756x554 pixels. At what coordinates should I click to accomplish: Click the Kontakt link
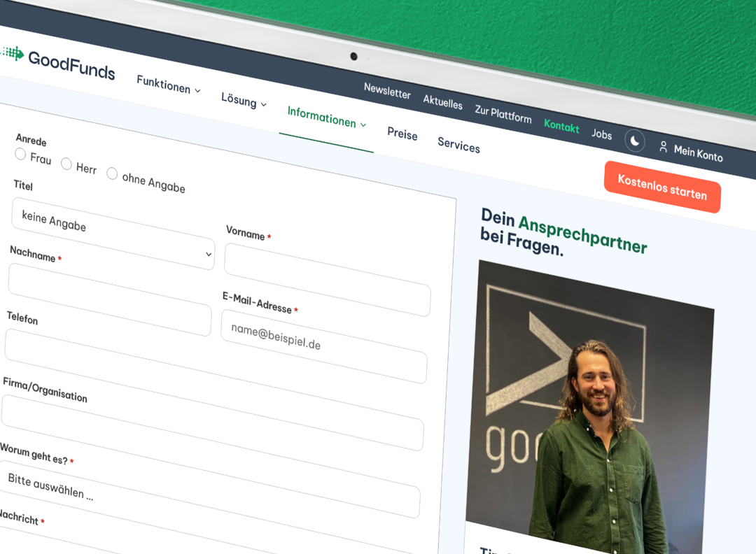561,125
